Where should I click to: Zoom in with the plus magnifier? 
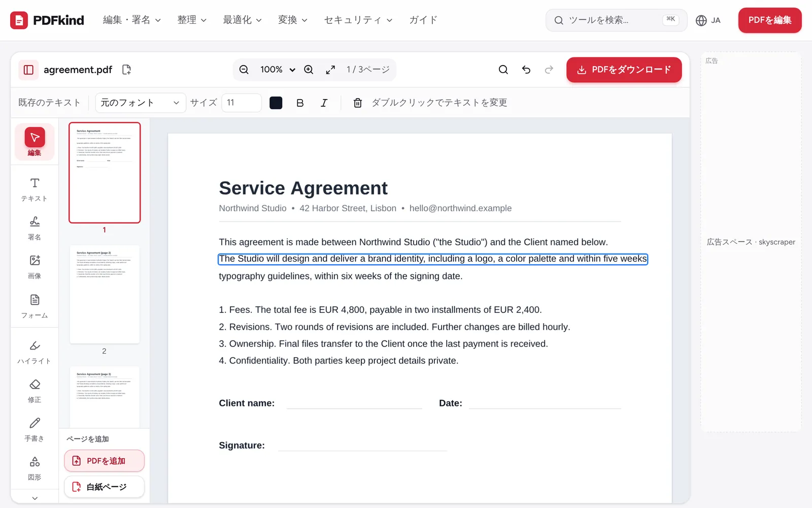(309, 70)
